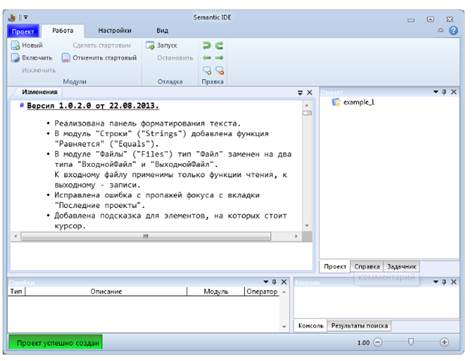The height and width of the screenshot is (361, 475).
Task: Click the remove comment bubble icon
Action: [219, 70]
